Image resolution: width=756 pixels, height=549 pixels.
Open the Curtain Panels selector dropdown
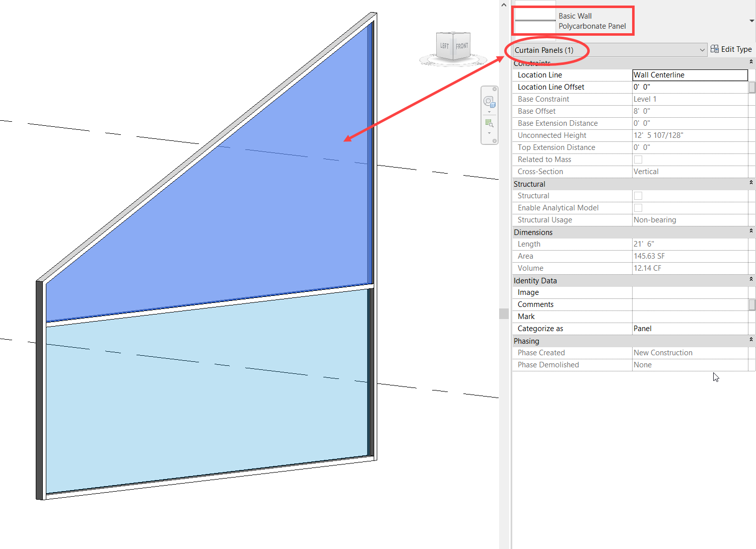tap(702, 50)
